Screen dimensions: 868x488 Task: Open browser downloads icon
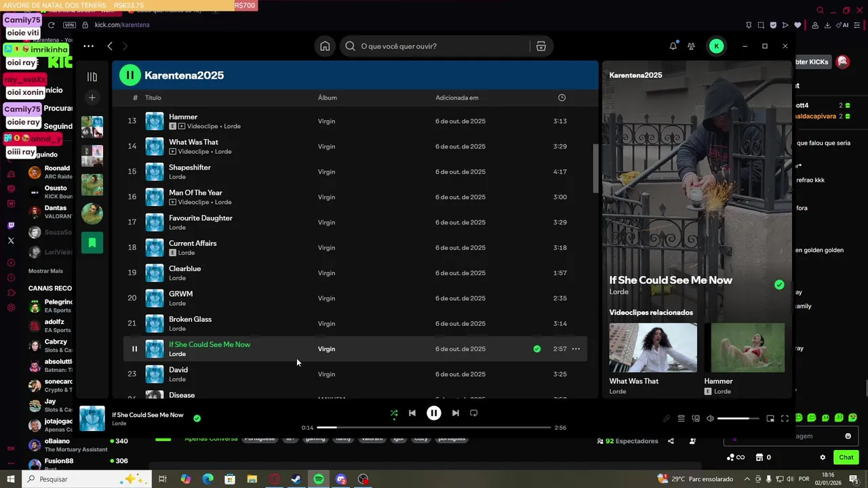(x=827, y=25)
